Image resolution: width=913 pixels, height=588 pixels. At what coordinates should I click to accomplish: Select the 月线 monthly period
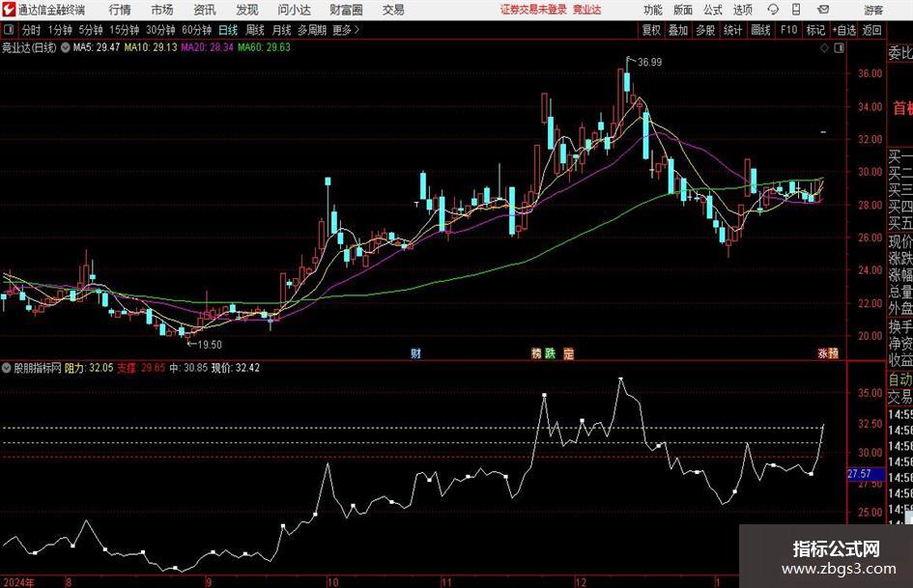pos(281,30)
